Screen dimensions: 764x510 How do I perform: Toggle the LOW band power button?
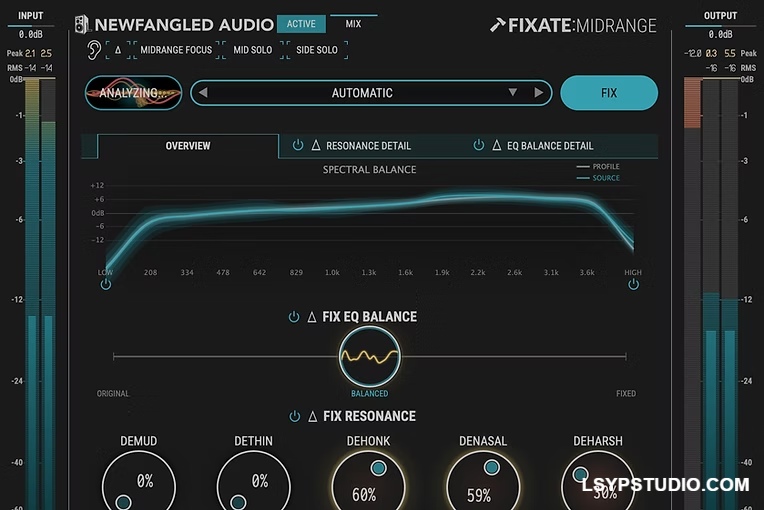point(106,284)
